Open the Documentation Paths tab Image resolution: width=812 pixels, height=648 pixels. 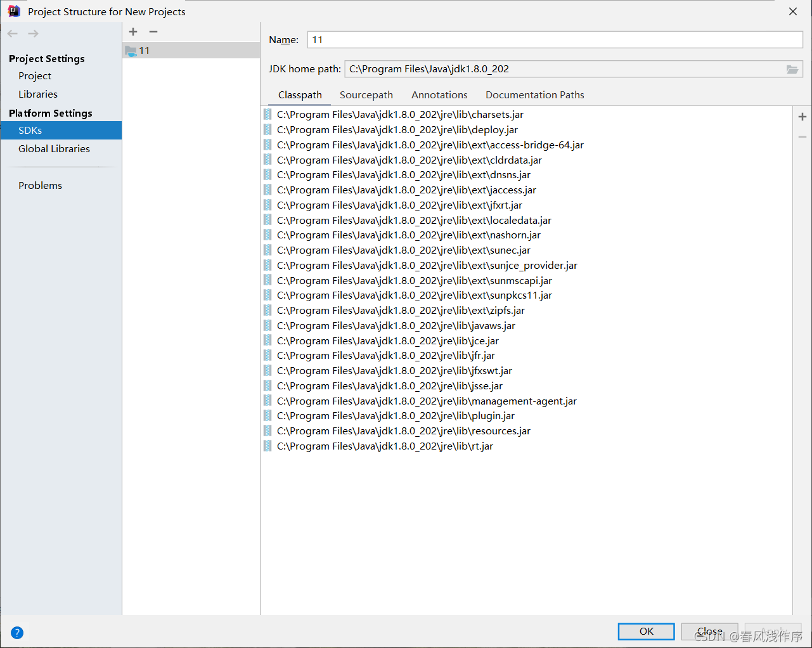pos(535,95)
